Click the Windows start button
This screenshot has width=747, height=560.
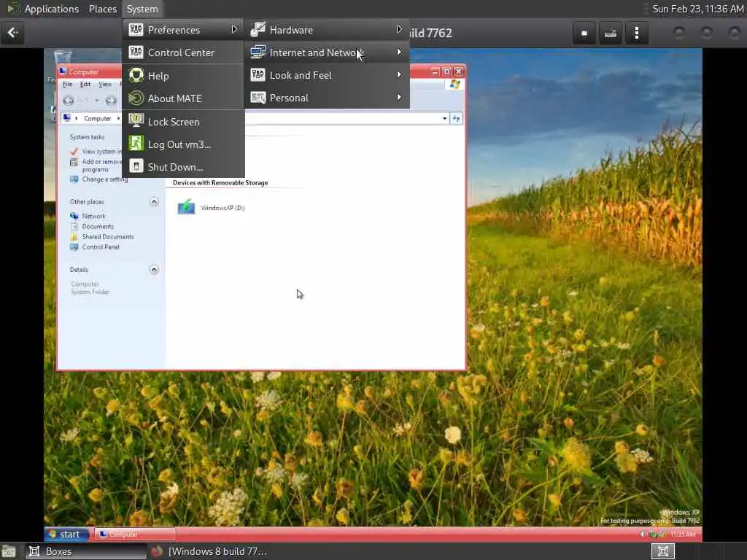[x=66, y=534]
